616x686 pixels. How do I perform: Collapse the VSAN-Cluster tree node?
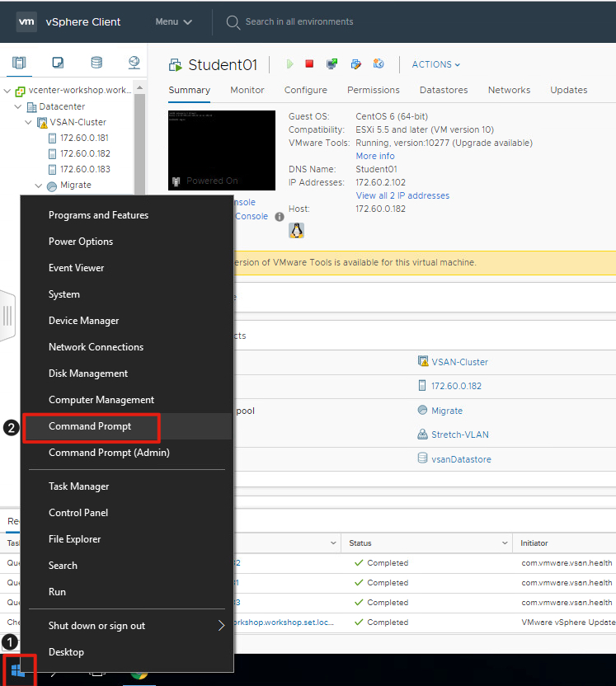point(31,123)
